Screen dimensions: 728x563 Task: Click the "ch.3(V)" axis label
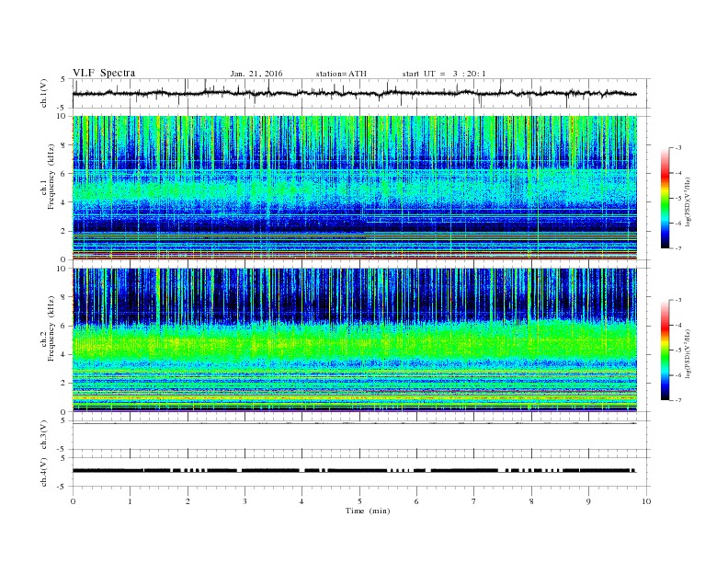pyautogui.click(x=44, y=435)
